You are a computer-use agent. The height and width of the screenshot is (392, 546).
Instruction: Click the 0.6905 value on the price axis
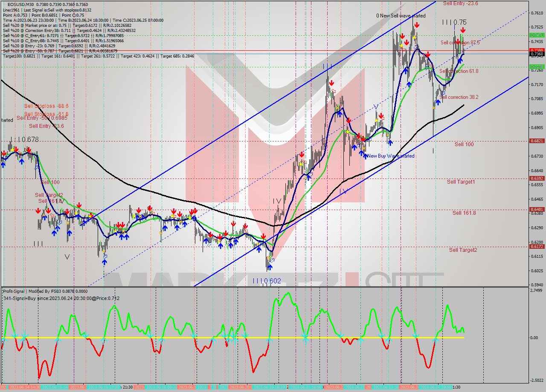536,127
